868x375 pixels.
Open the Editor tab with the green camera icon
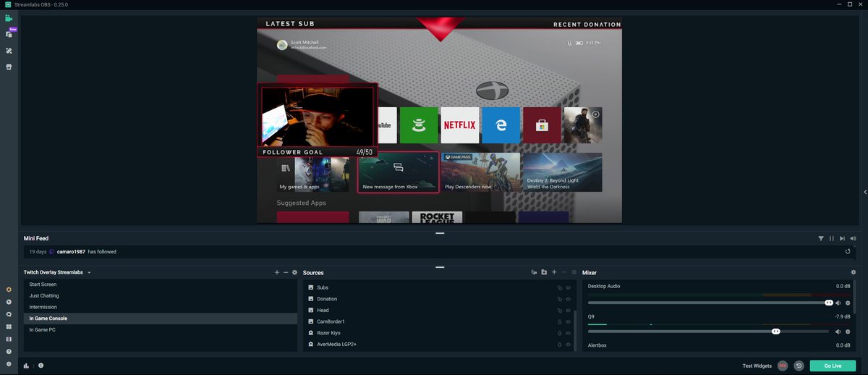(9, 18)
